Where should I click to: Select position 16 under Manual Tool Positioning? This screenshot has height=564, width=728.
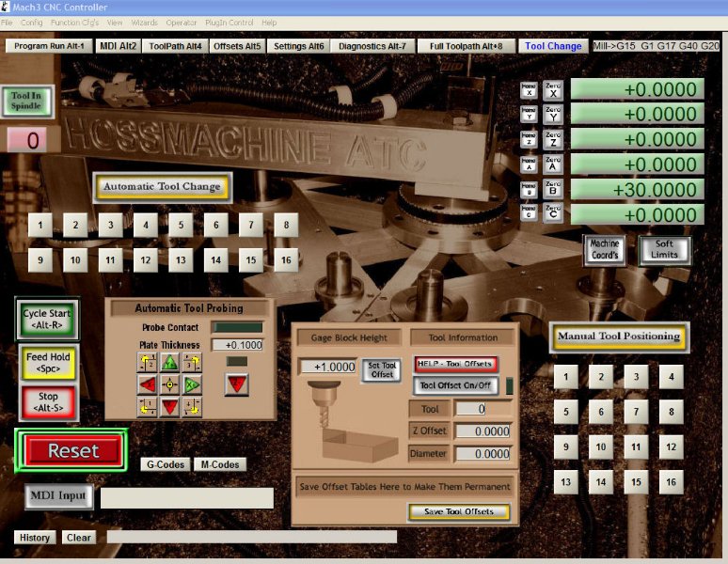coord(672,482)
